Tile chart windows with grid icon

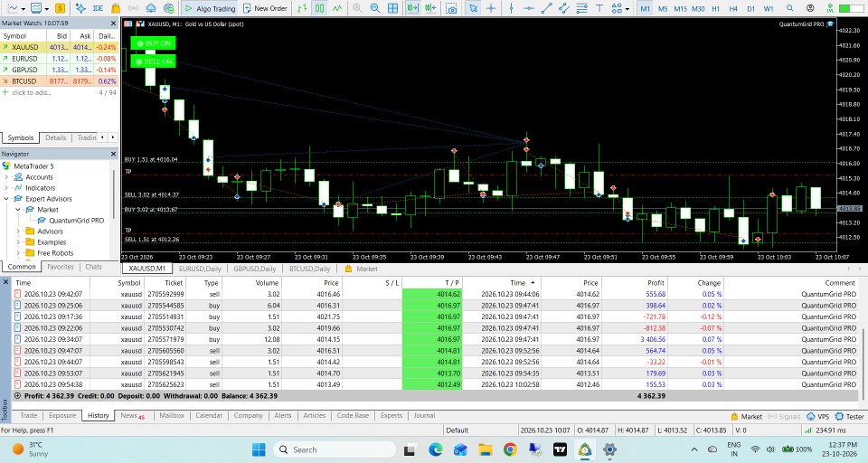click(x=392, y=8)
